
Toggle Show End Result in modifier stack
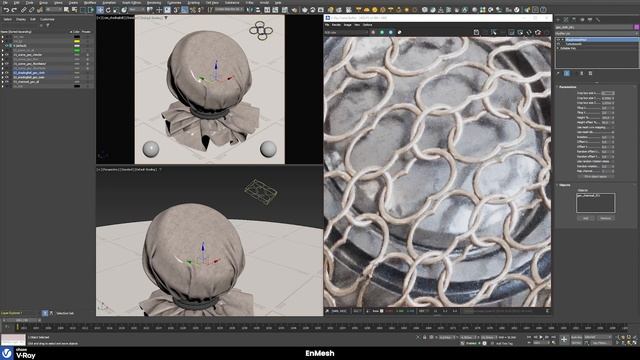pos(567,73)
